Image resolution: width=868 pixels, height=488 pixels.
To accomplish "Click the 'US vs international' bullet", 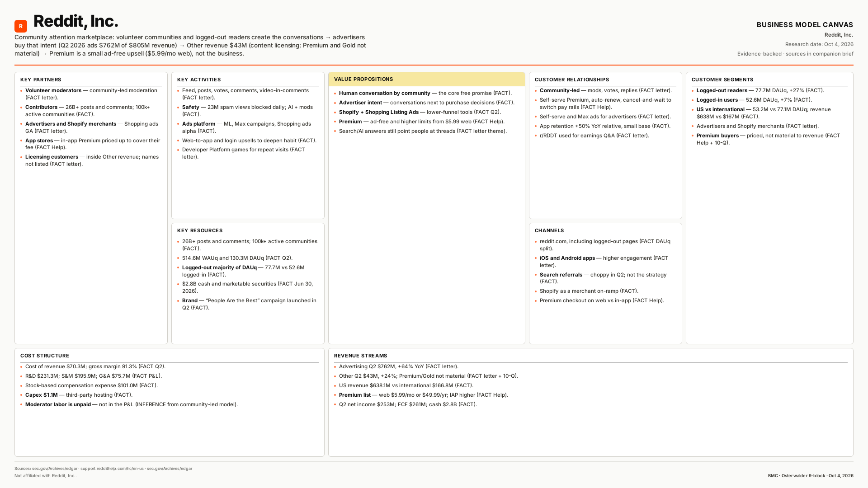I will point(769,113).
